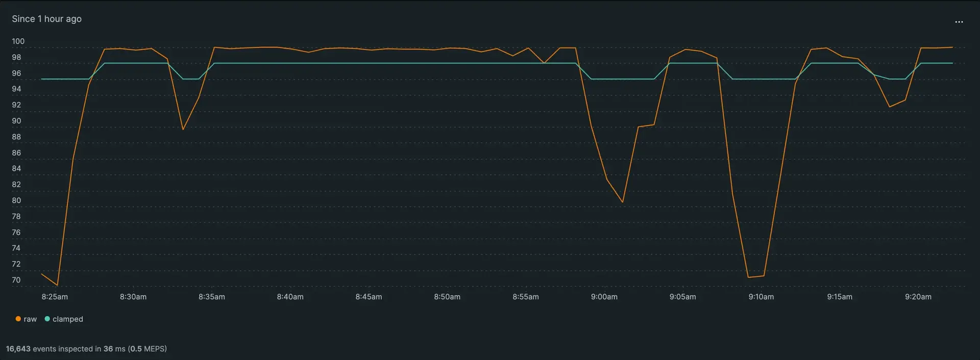Viewport: 980px width, 360px height.
Task: Click the 9:05am time tick label
Action: pos(682,297)
